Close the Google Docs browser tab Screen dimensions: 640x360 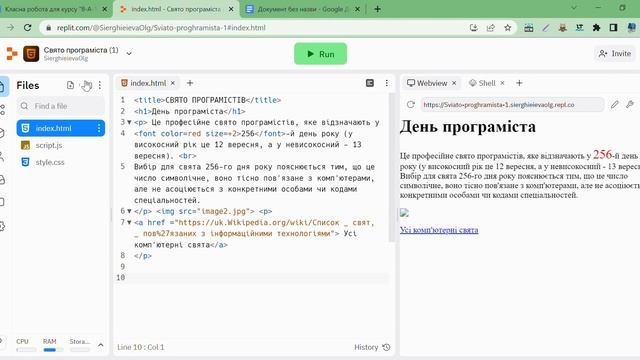click(x=357, y=9)
